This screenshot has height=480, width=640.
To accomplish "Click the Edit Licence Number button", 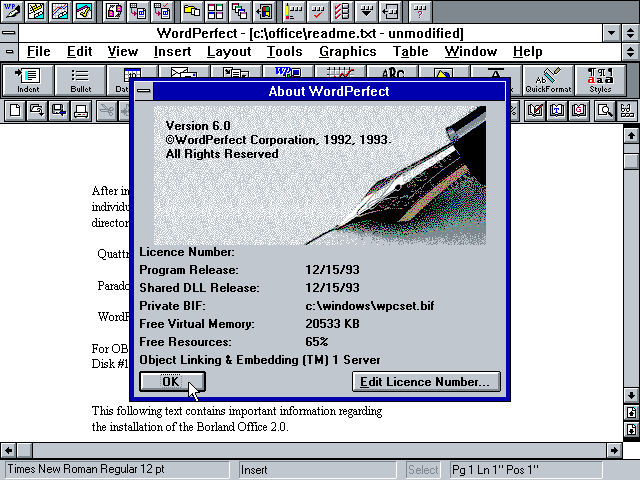I will (x=426, y=382).
